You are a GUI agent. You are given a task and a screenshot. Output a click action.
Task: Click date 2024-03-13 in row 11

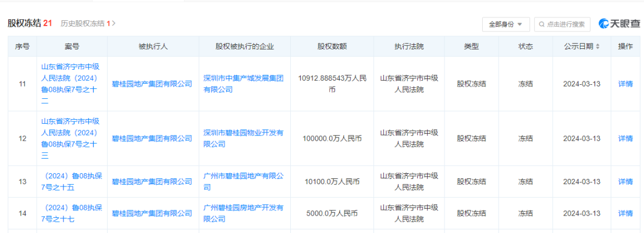point(582,84)
